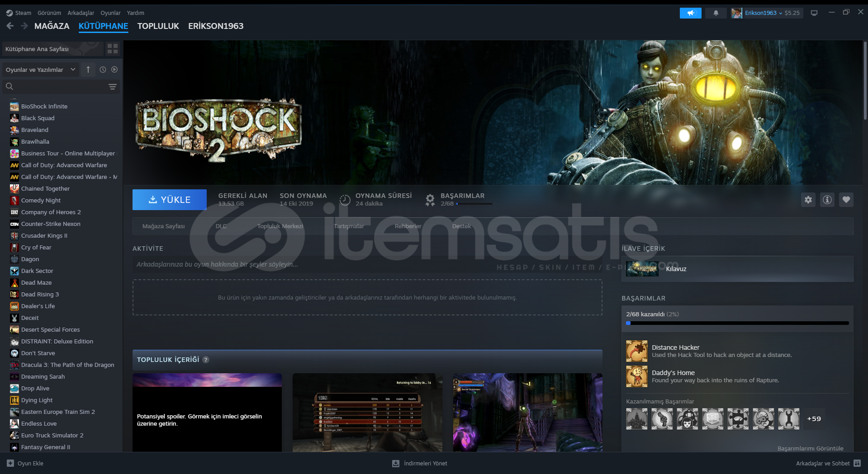Viewport: 868px width, 474px height.
Task: Click the Big Picture mode monitor icon
Action: coord(814,13)
